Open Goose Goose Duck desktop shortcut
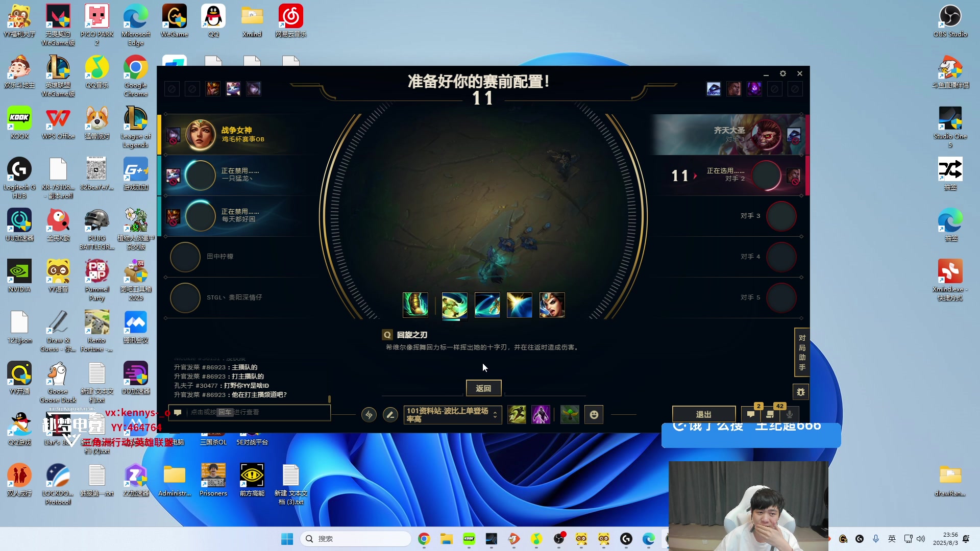Image resolution: width=980 pixels, height=551 pixels. click(58, 382)
